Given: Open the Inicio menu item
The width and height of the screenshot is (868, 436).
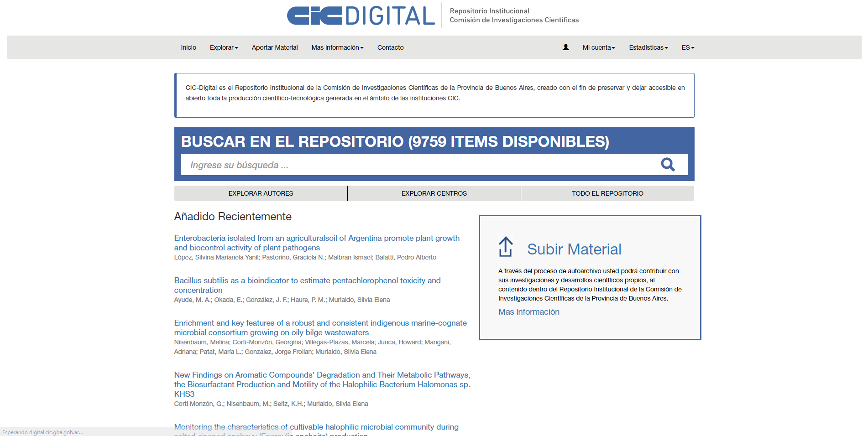Looking at the screenshot, I should (188, 47).
